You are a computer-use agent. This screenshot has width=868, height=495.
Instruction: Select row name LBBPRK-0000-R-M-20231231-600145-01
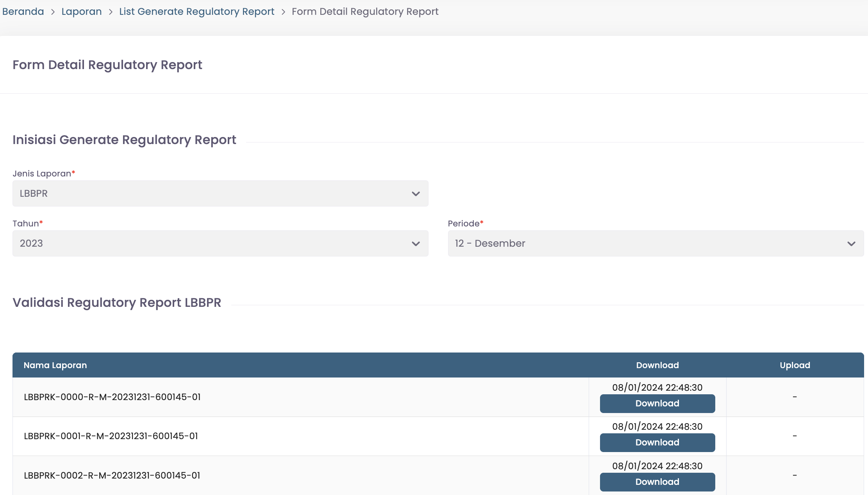point(112,397)
